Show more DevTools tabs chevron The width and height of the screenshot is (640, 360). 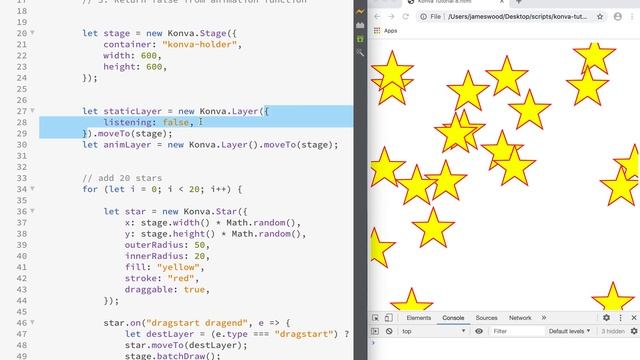tap(544, 318)
